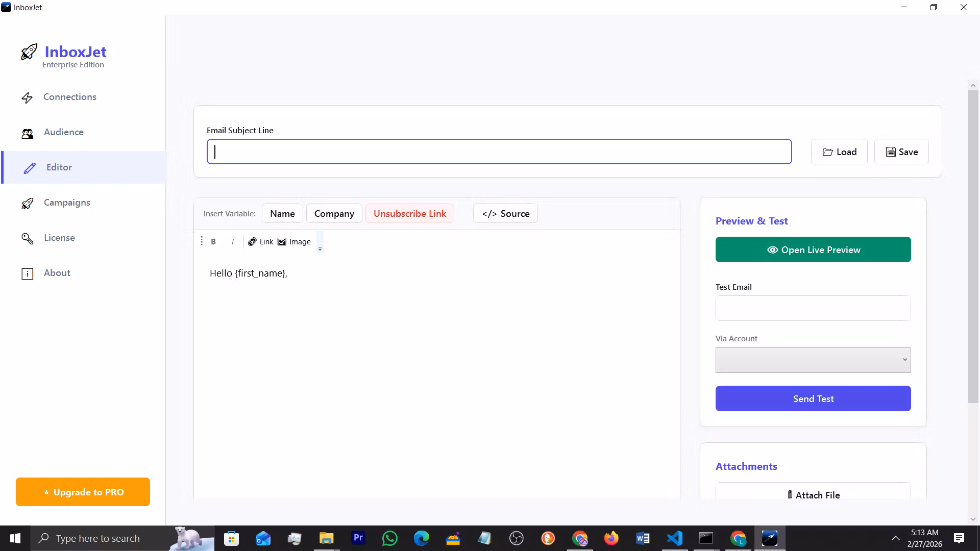The height and width of the screenshot is (551, 980).
Task: Click into the Test Email field
Action: coord(813,308)
